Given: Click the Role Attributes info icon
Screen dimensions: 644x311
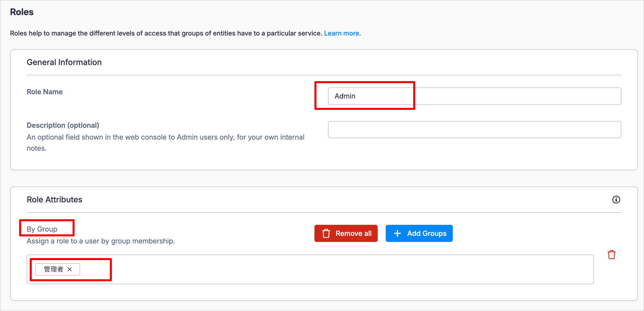Looking at the screenshot, I should [616, 200].
